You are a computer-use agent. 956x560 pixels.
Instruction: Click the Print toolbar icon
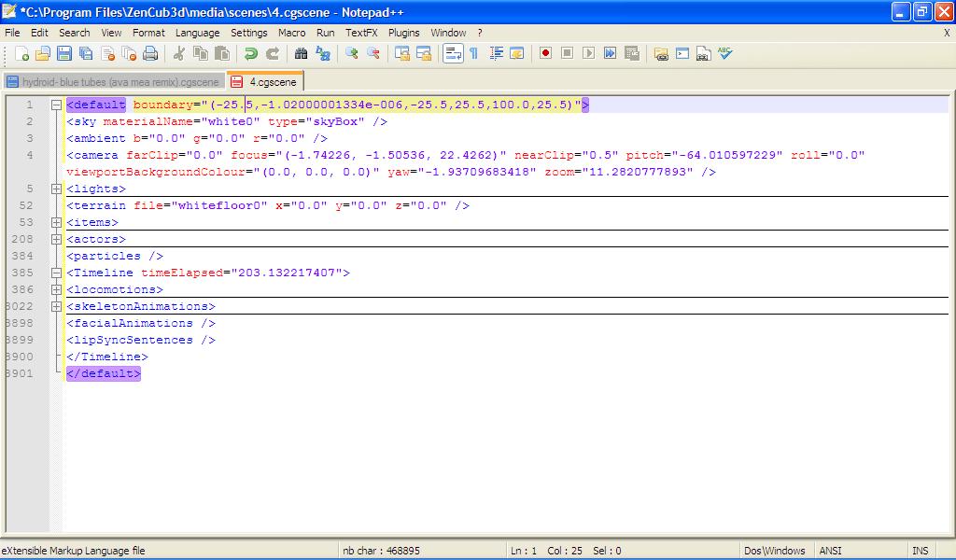[150, 54]
